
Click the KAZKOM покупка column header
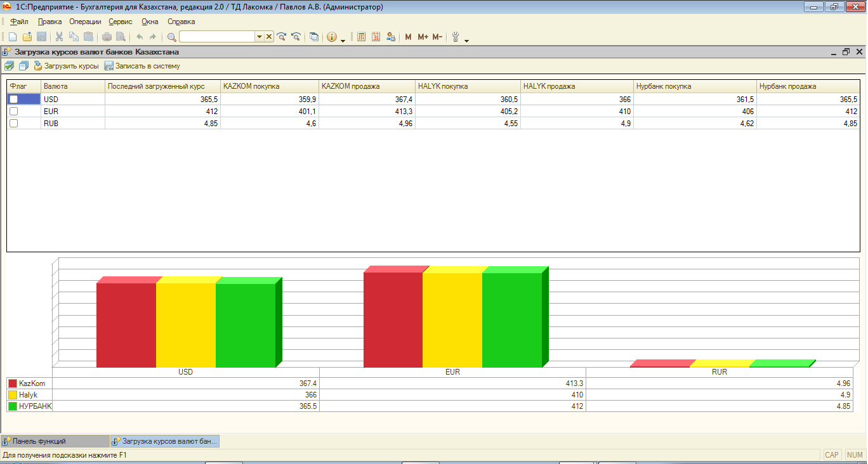(270, 86)
